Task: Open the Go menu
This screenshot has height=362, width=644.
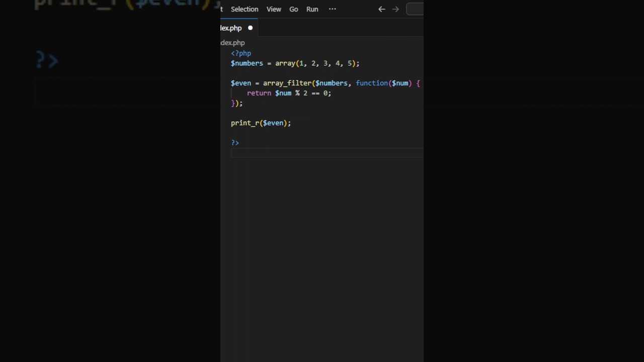Action: 294,9
